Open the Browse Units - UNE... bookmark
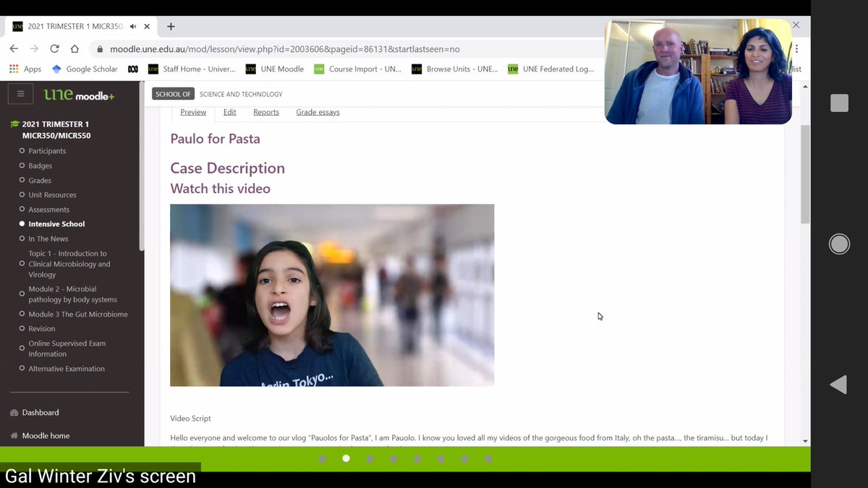The height and width of the screenshot is (488, 868). (x=455, y=69)
